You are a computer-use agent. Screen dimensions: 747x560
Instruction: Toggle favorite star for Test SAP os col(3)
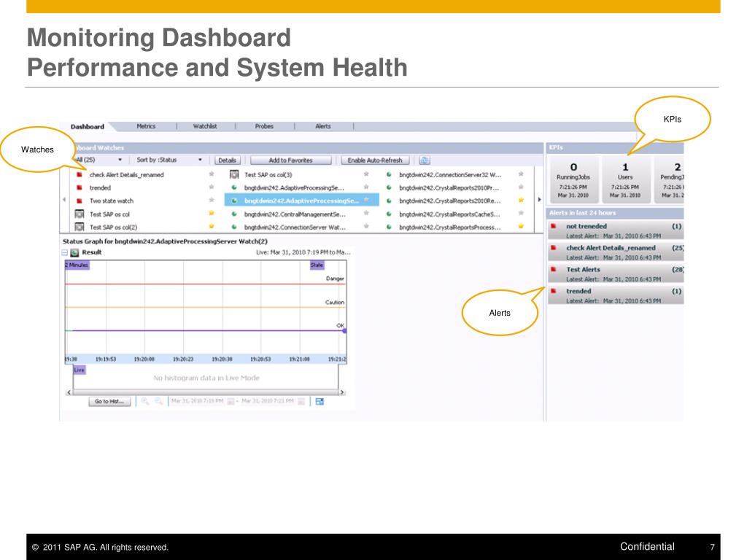[366, 174]
